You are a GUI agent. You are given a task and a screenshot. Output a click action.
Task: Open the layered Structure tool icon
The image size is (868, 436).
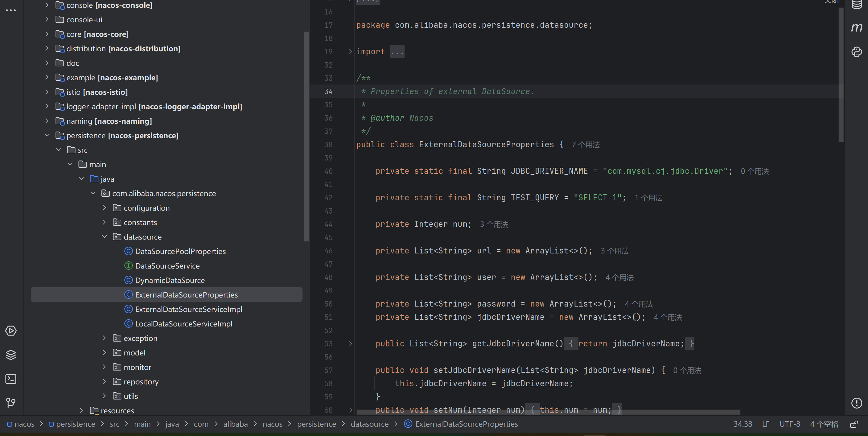click(11, 355)
